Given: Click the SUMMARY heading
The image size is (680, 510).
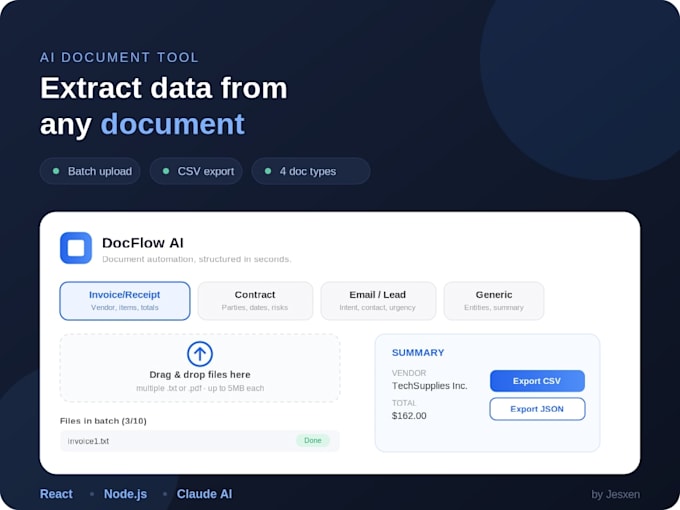Looking at the screenshot, I should tap(418, 353).
